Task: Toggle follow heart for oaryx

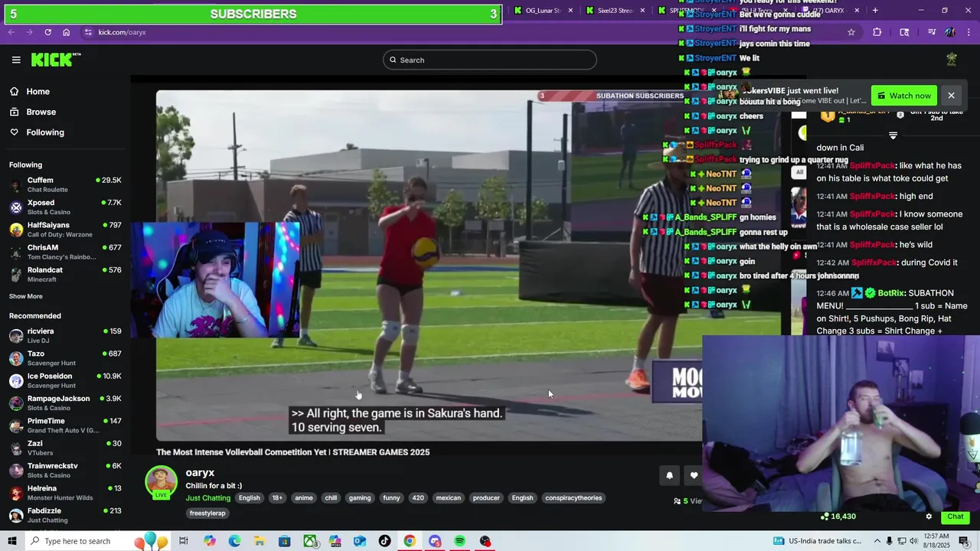Action: point(694,475)
